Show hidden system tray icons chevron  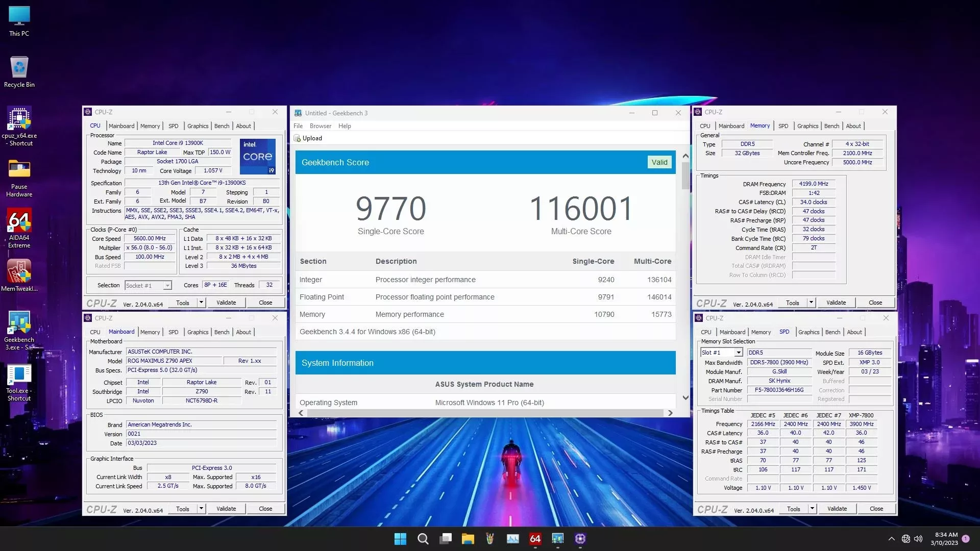(891, 539)
